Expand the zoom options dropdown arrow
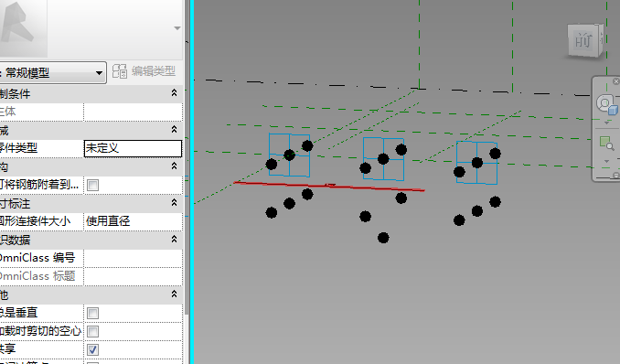Image resolution: width=620 pixels, height=364 pixels. 606,162
